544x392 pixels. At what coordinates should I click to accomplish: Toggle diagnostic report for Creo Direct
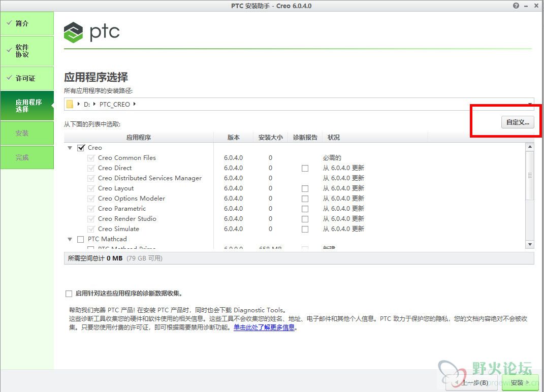[305, 168]
